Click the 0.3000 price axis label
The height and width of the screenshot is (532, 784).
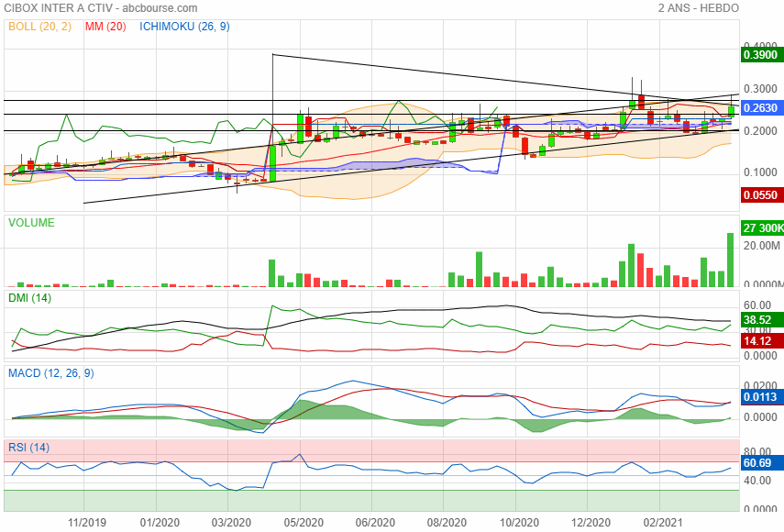(760, 89)
